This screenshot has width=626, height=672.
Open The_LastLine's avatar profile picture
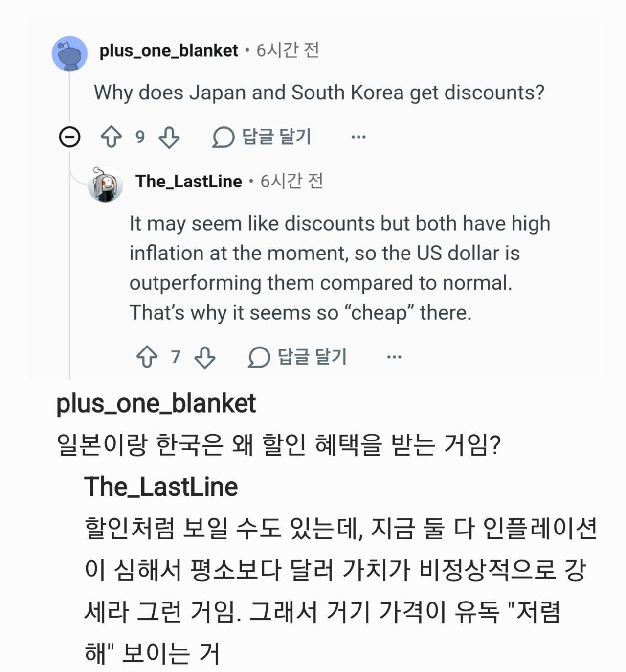(x=105, y=184)
